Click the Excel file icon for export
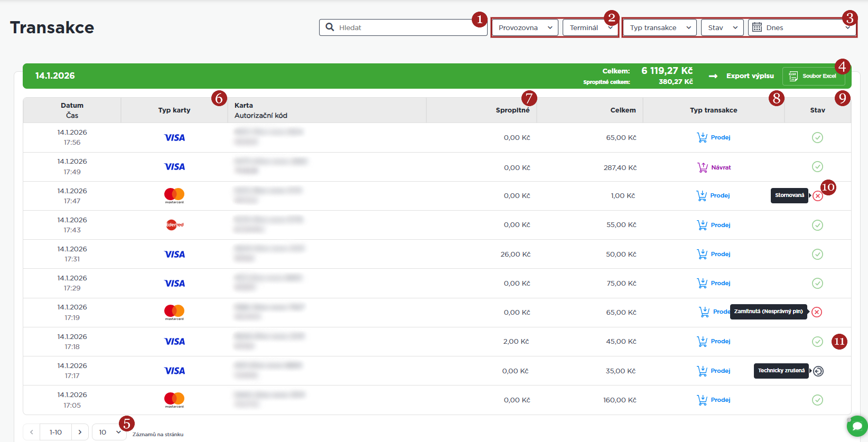Image resolution: width=868 pixels, height=442 pixels. coord(793,76)
